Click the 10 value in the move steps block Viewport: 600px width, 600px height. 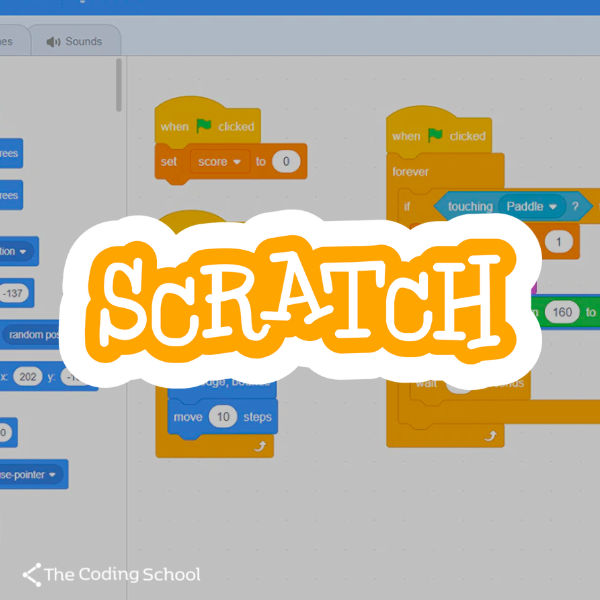coord(221,416)
